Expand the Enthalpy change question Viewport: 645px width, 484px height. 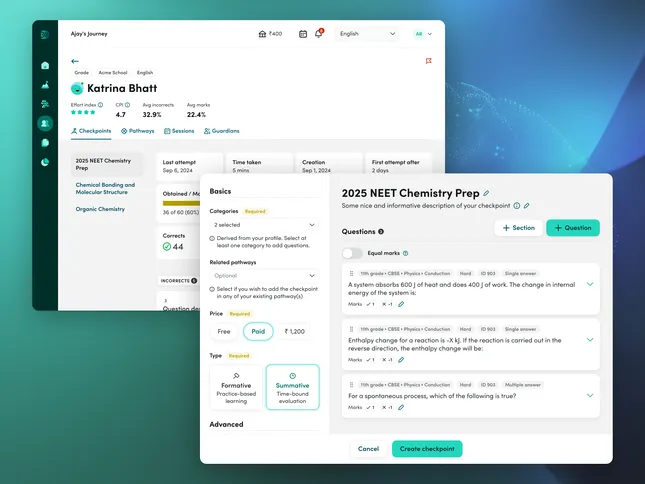[x=590, y=340]
